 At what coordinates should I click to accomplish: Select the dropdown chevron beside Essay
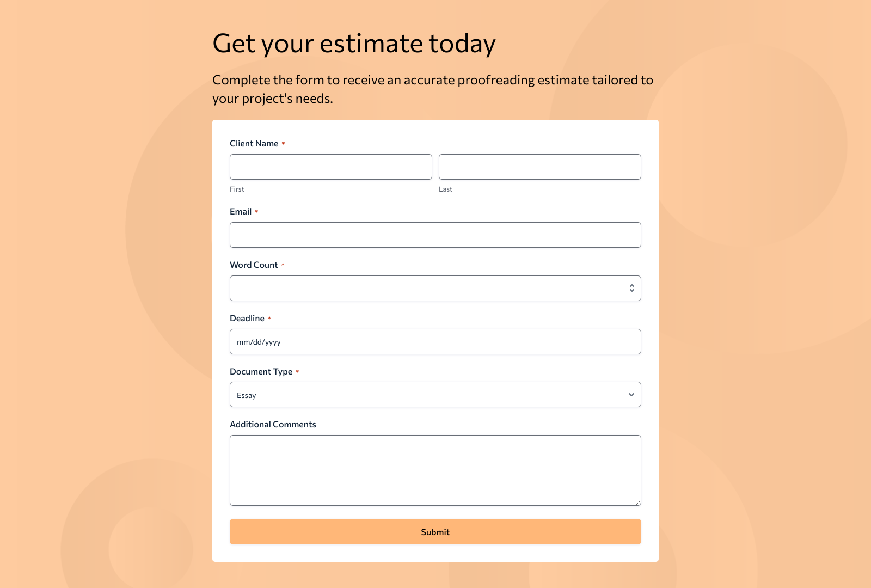point(631,394)
